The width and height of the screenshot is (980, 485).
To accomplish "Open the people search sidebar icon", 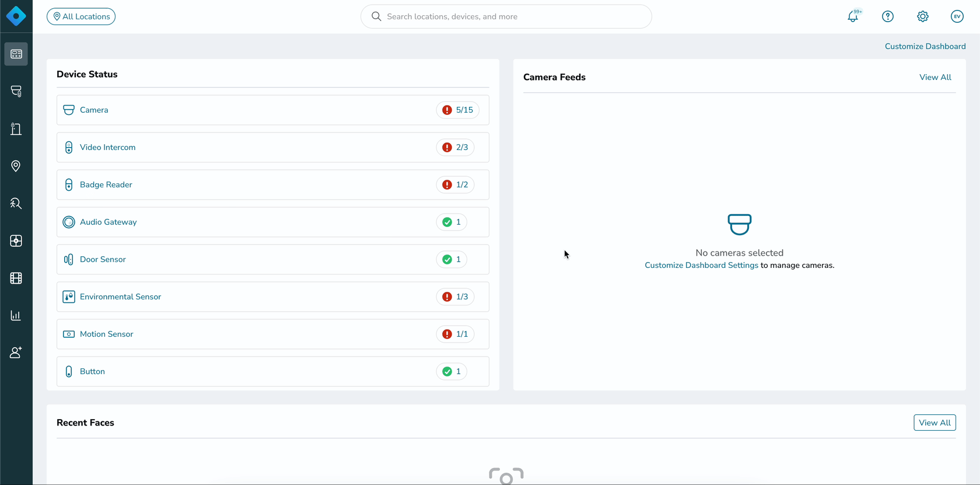I will (16, 203).
